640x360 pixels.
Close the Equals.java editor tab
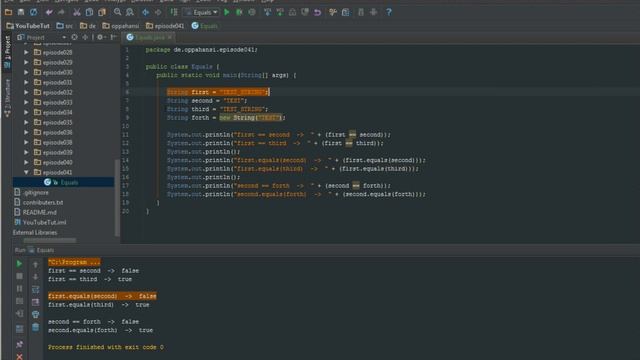[x=170, y=37]
